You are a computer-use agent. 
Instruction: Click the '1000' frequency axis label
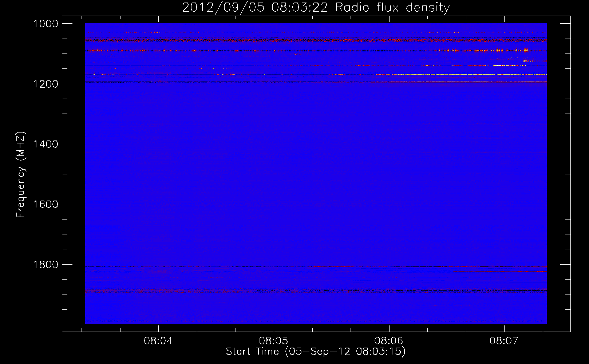[x=46, y=24]
